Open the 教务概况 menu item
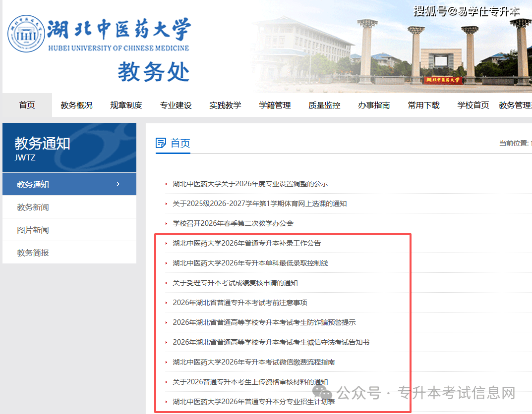The width and height of the screenshot is (532, 414). click(x=77, y=105)
